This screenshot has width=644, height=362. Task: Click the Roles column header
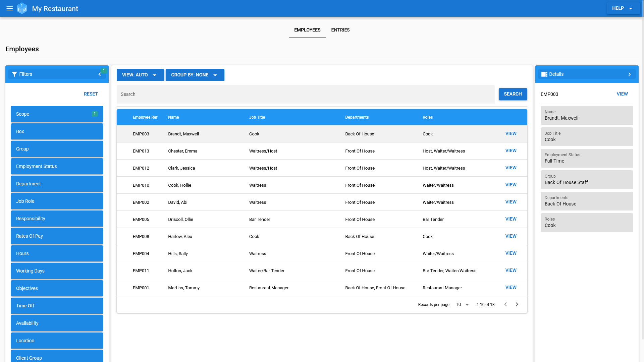428,117
